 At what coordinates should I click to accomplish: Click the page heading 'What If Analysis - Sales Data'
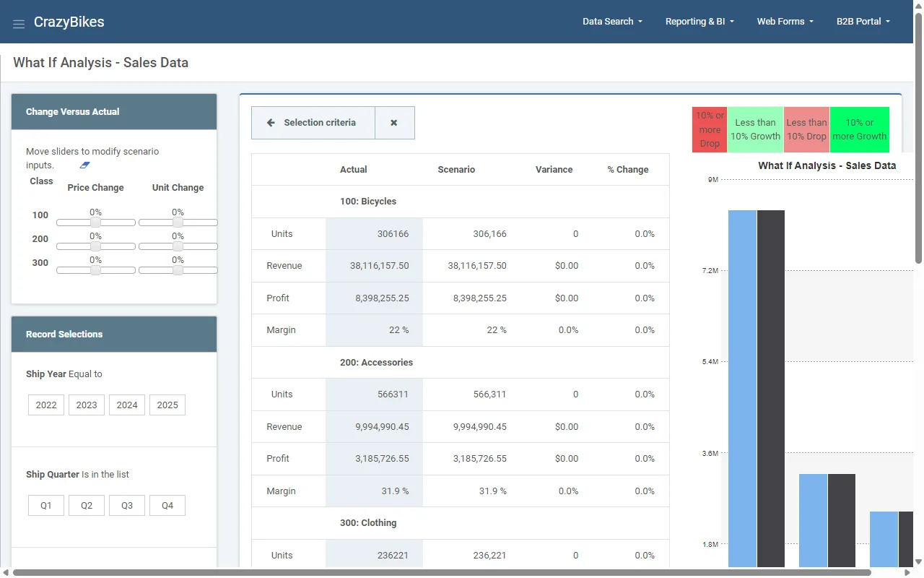(101, 63)
